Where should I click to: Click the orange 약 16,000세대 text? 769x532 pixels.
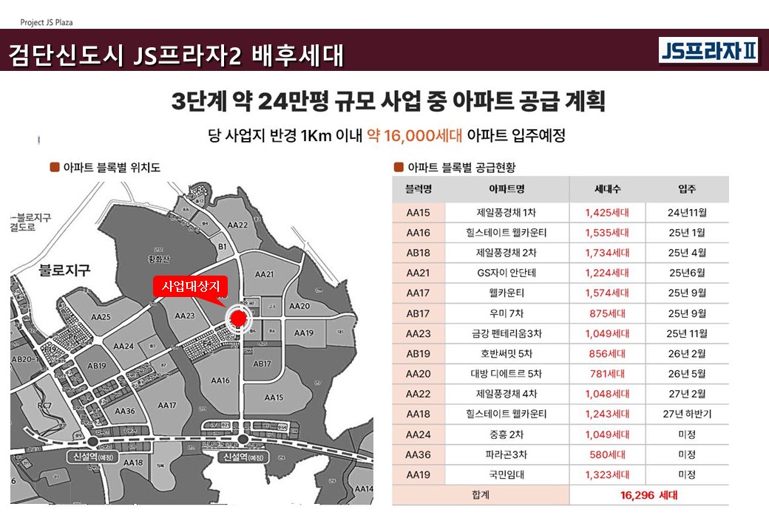414,136
